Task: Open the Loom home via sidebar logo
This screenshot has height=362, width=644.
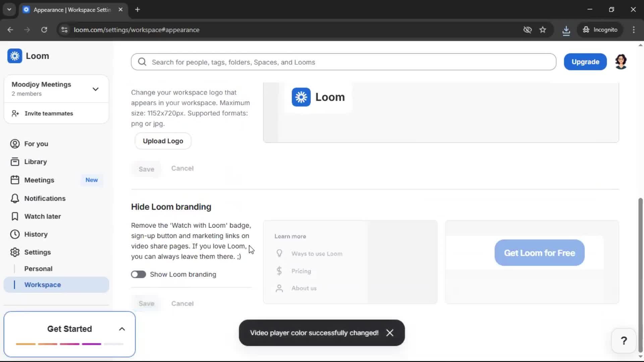Action: (x=14, y=56)
